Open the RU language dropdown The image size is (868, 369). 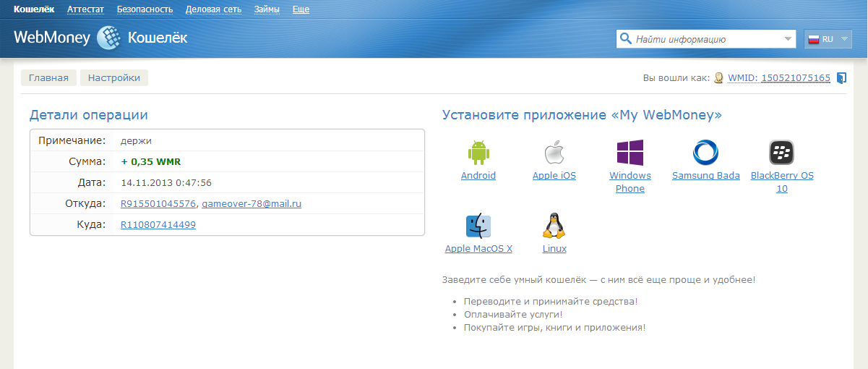(x=828, y=39)
